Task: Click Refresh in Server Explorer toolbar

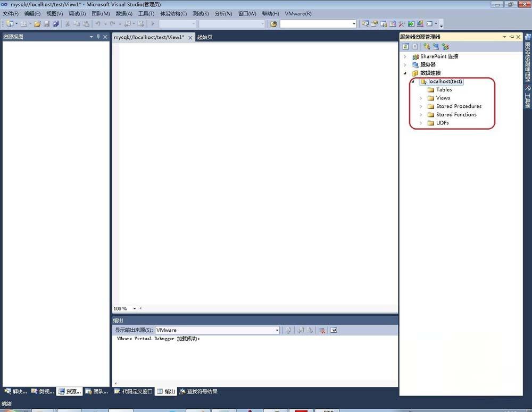Action: pyautogui.click(x=406, y=46)
